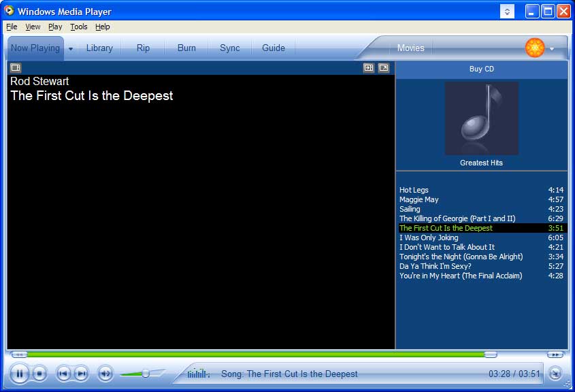Adjust the volume slider knob
This screenshot has height=392, width=575.
146,374
